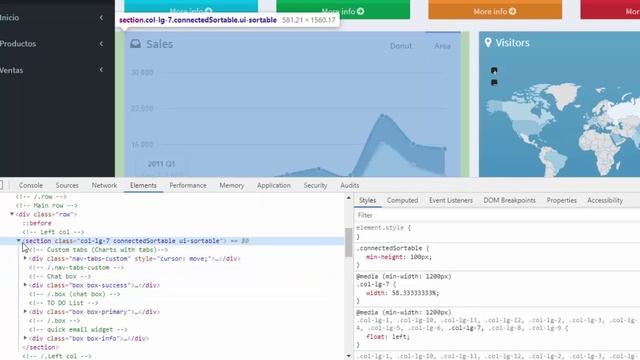The height and width of the screenshot is (360, 640).
Task: Click the map zoom-out button
Action: click(494, 82)
